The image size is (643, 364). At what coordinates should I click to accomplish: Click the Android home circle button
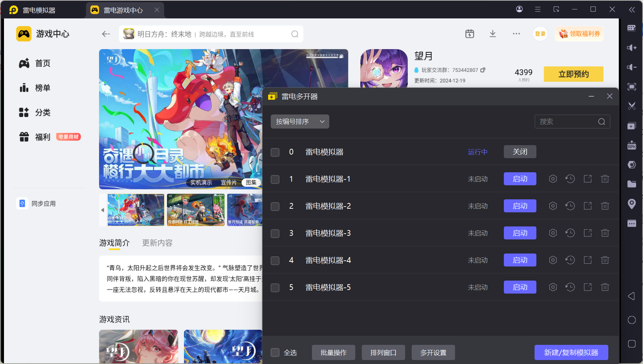pos(631,320)
